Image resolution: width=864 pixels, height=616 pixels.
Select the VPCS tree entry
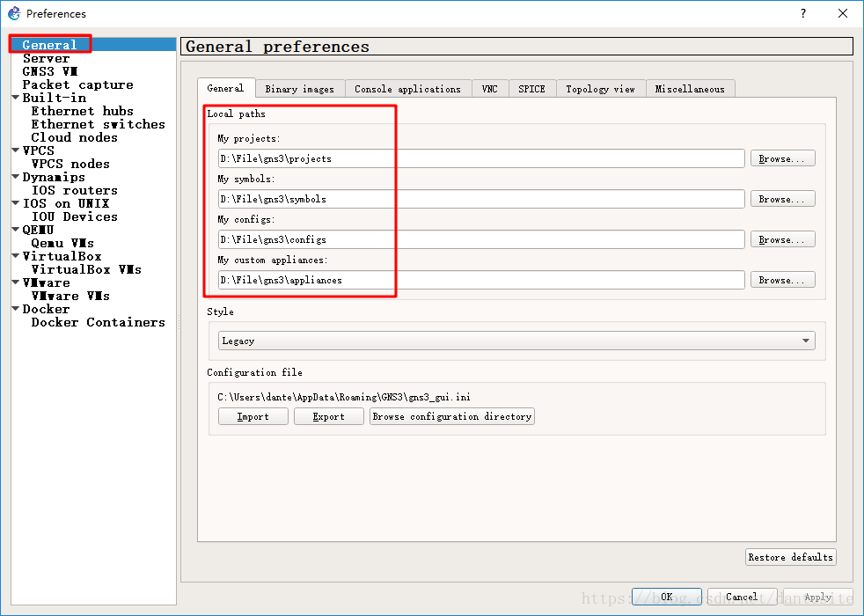[38, 151]
